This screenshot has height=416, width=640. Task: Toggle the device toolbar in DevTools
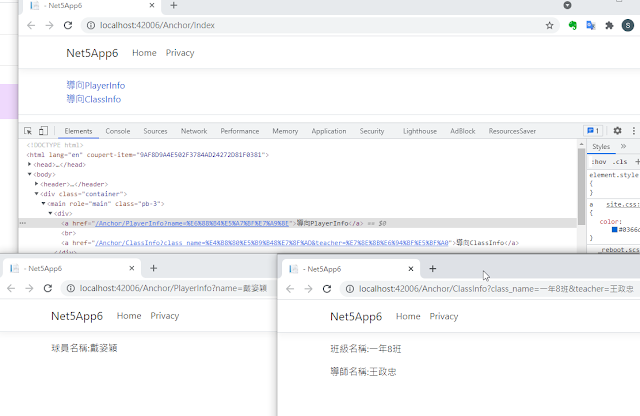[43, 131]
